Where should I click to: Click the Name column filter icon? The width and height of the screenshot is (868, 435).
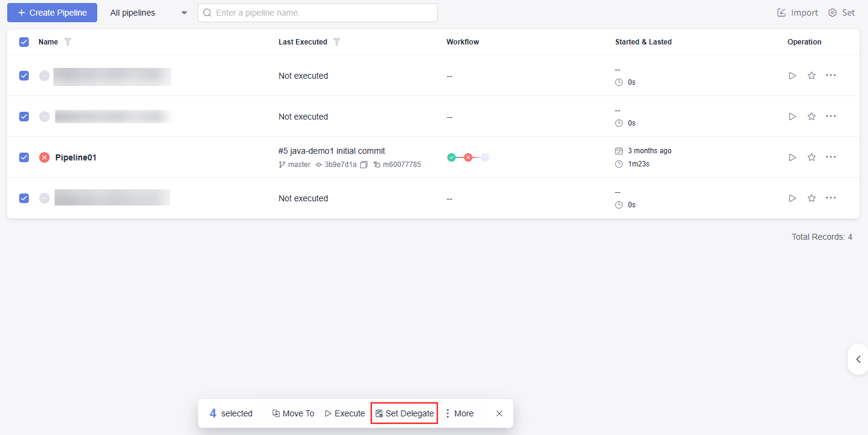tap(68, 42)
